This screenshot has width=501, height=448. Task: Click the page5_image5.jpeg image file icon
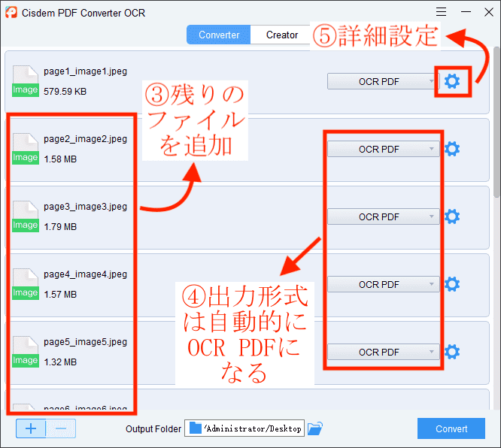click(x=26, y=352)
